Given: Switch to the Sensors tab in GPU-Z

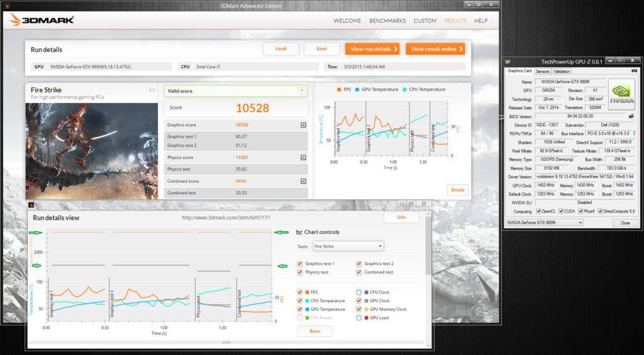Looking at the screenshot, I should pyautogui.click(x=542, y=71).
